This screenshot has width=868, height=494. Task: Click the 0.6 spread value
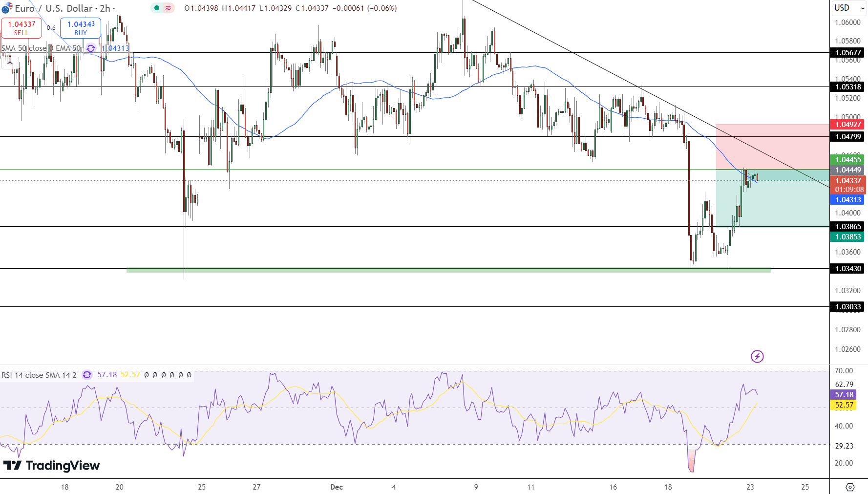(x=51, y=28)
